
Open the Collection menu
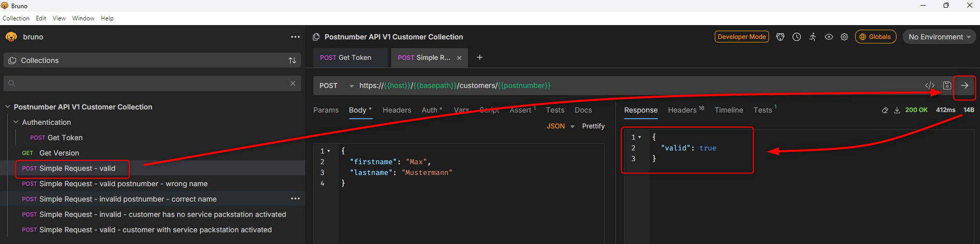point(16,18)
